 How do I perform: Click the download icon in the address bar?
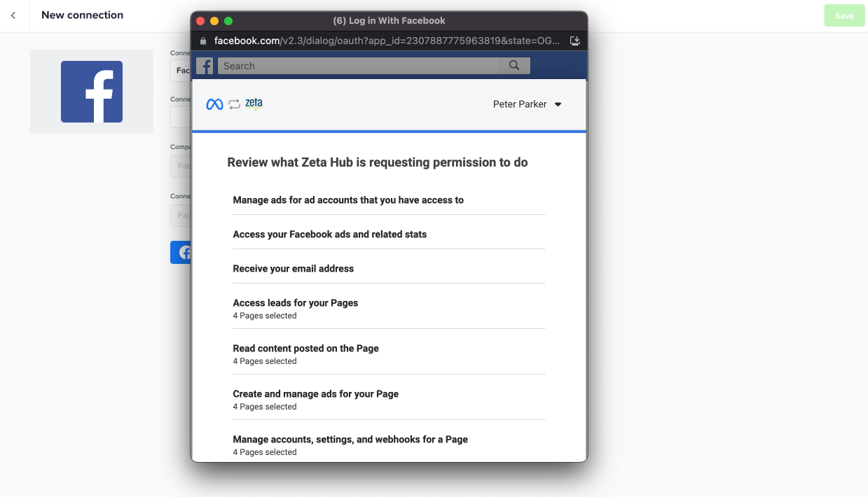click(574, 41)
